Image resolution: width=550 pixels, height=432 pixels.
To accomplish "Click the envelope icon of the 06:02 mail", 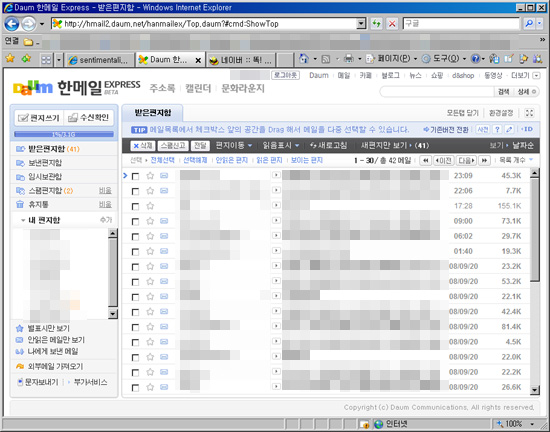I will coord(164,236).
